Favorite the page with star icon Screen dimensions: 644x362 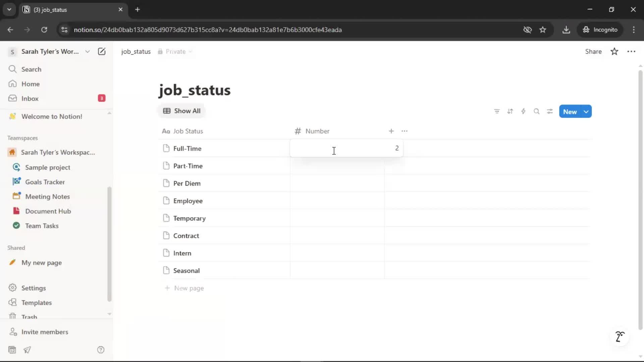[614, 52]
